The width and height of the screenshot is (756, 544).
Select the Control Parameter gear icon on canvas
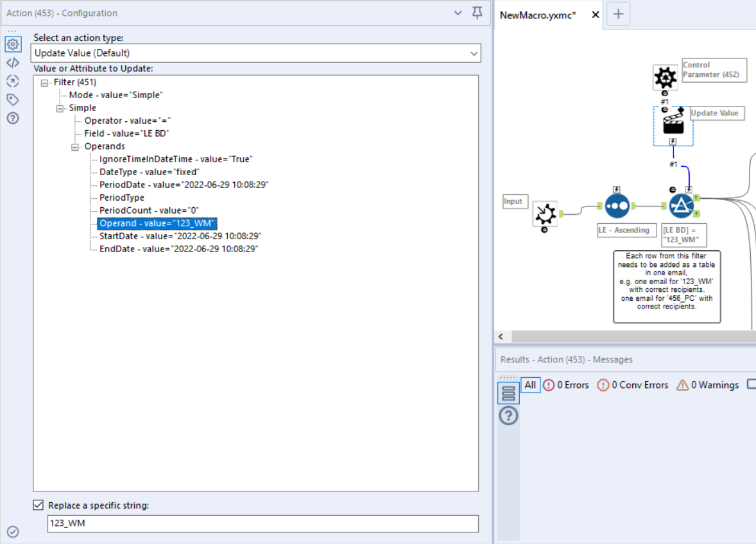[x=665, y=77]
